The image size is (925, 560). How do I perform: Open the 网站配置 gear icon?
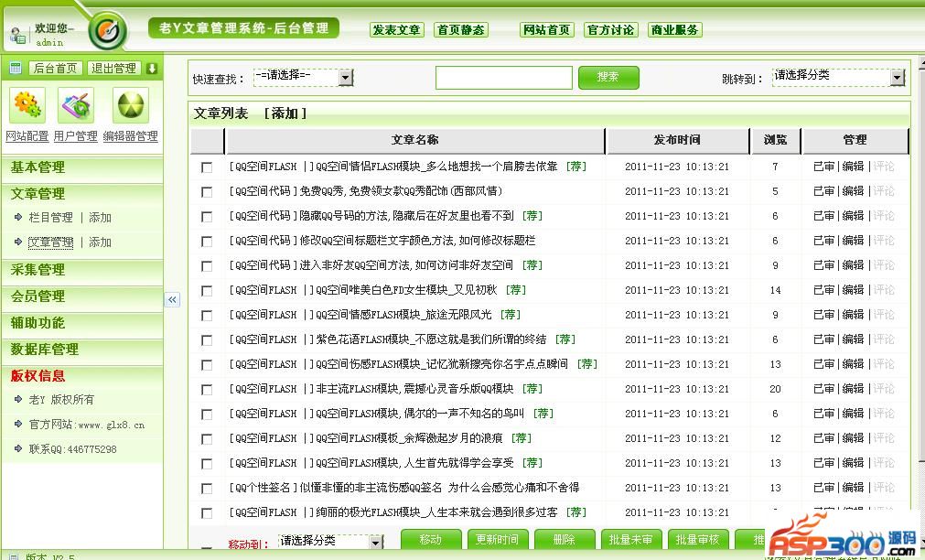tap(27, 105)
